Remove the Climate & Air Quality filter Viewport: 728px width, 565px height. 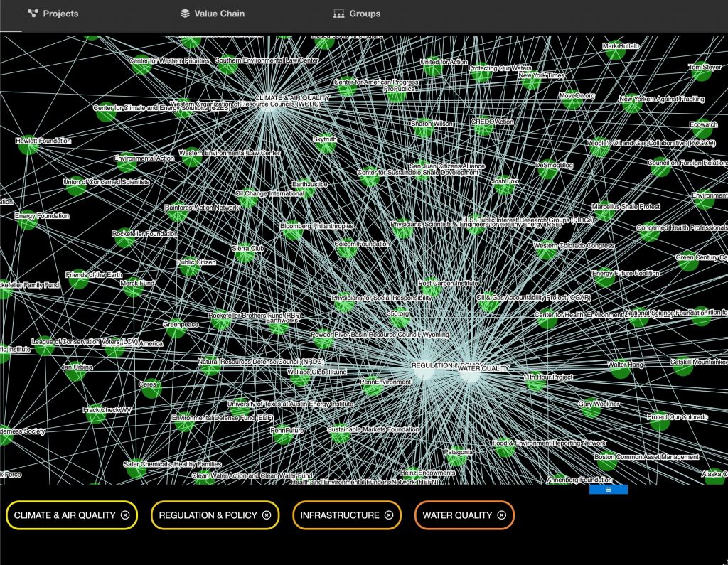click(125, 515)
